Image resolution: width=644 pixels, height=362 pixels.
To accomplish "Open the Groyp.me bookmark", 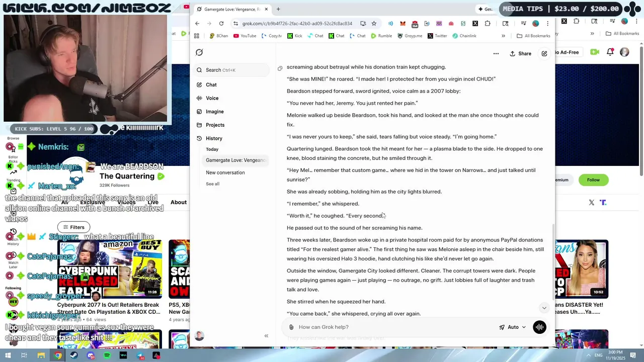I will (410, 36).
